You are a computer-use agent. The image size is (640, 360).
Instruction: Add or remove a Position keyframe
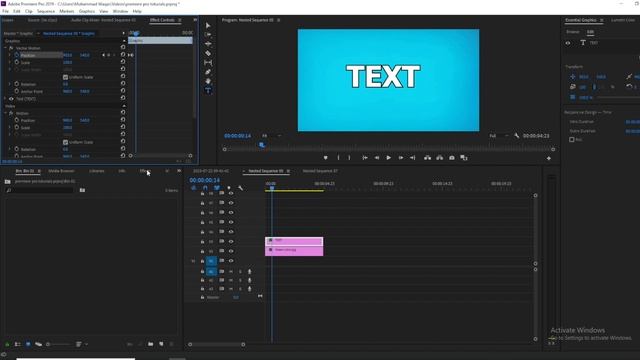click(x=109, y=55)
